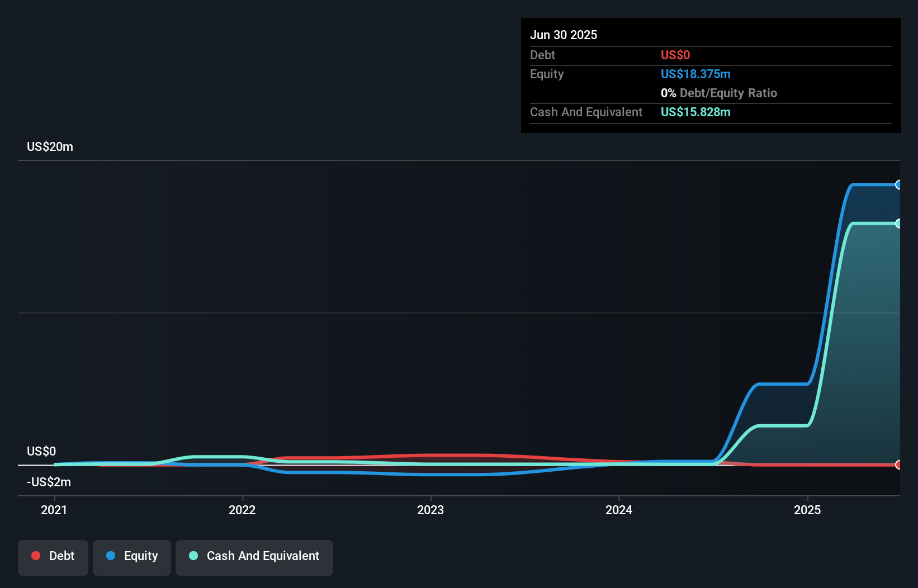Click the blue Equity legend dot
Image resolution: width=918 pixels, height=588 pixels.
click(x=111, y=556)
